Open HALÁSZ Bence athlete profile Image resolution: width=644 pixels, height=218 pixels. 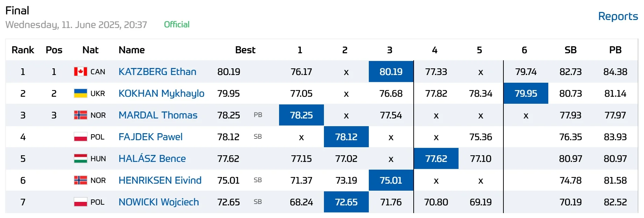pos(152,159)
